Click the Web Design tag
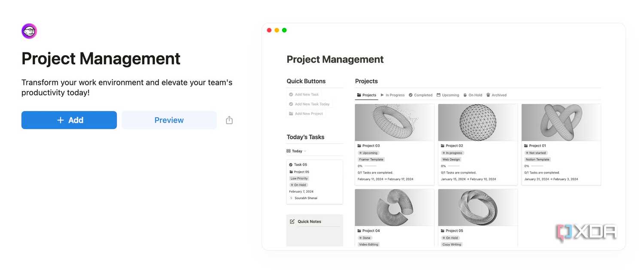644x270 pixels. [451, 160]
